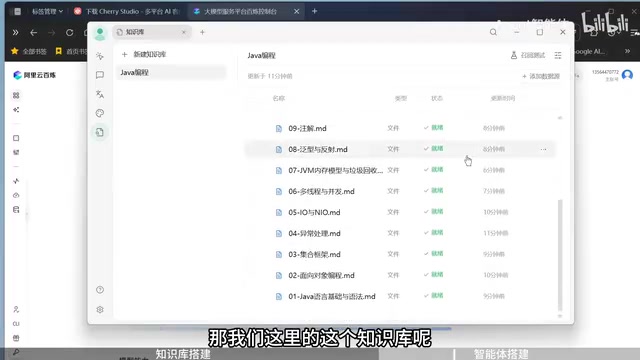The width and height of the screenshot is (640, 360).
Task: Click the file list vertical scrollbar
Action: (560, 255)
